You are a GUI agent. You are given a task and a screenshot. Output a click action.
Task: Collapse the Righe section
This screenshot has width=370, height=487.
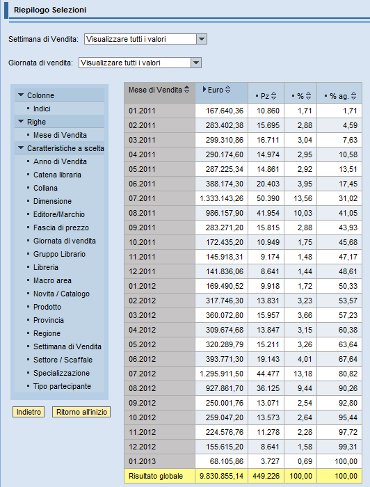coord(21,122)
